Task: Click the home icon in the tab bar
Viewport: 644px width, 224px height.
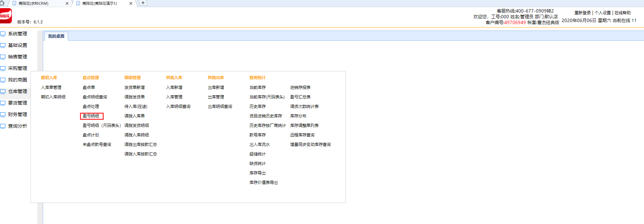Action: [x=2, y=3]
